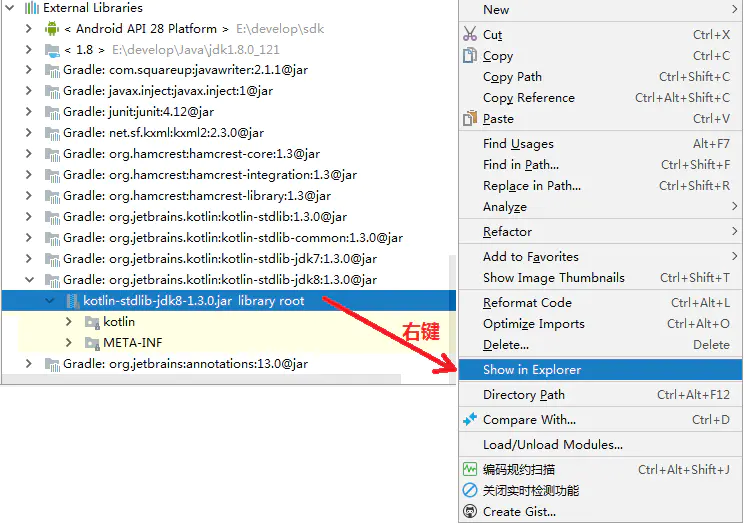This screenshot has height=532, width=750.
Task: Click the kotlin-stdlib-common library icon
Action: (x=52, y=239)
